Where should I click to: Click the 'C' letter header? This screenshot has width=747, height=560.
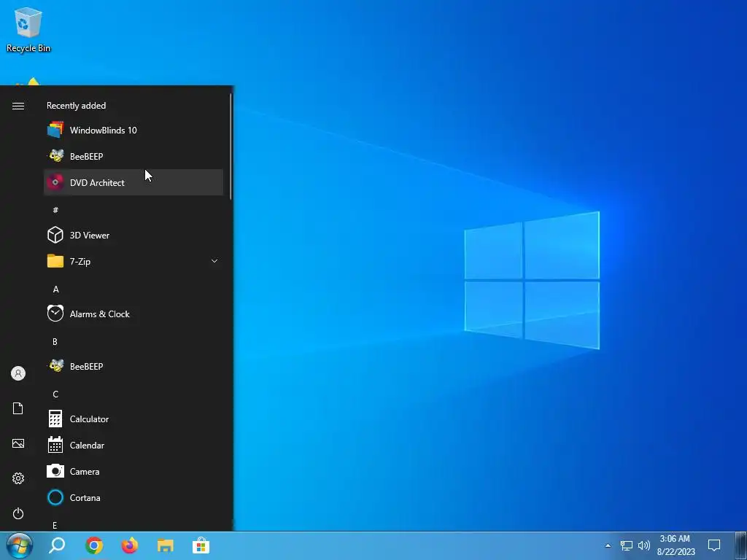[55, 394]
